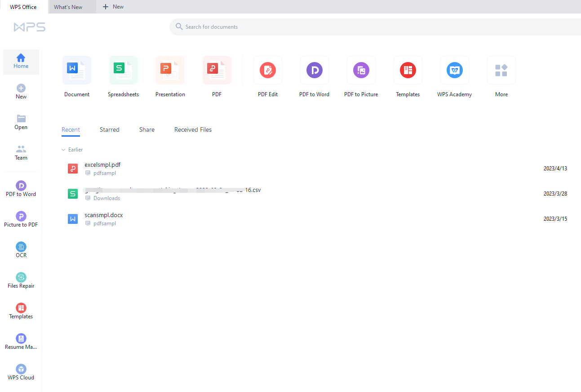
Task: Switch to the What's New tab
Action: tap(72, 7)
